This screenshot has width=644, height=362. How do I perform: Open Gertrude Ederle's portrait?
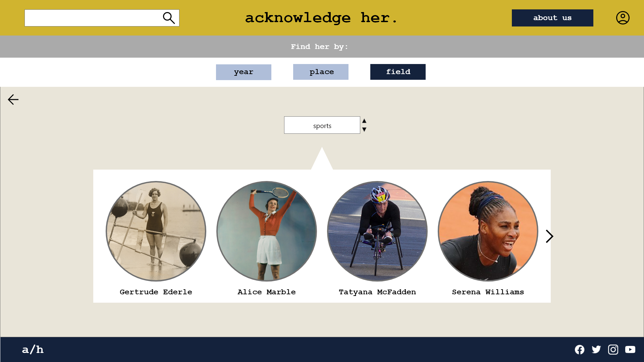coord(156,231)
